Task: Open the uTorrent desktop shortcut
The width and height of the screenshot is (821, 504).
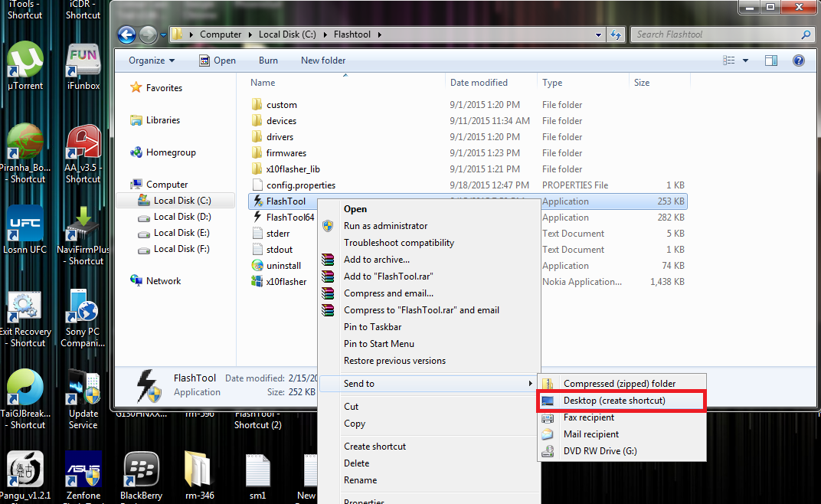Action: point(25,65)
